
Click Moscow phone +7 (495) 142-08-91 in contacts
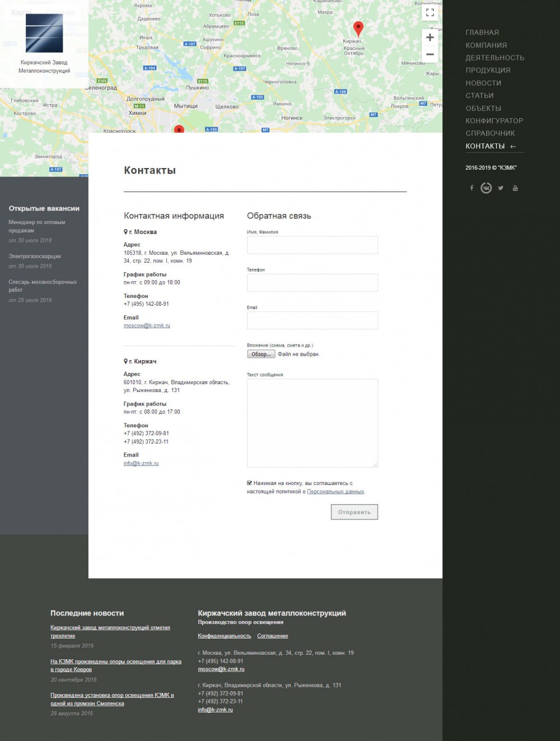pyautogui.click(x=146, y=304)
